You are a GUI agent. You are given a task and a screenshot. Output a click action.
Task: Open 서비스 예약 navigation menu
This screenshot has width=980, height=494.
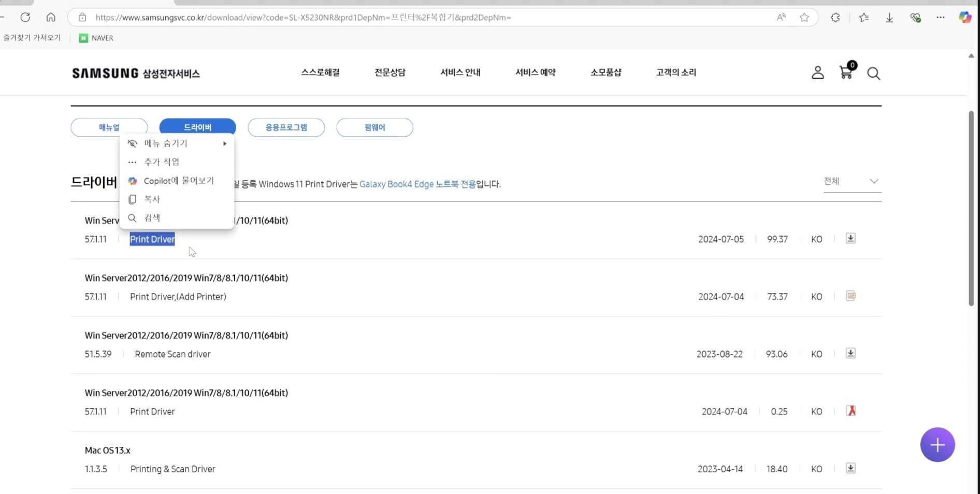536,72
